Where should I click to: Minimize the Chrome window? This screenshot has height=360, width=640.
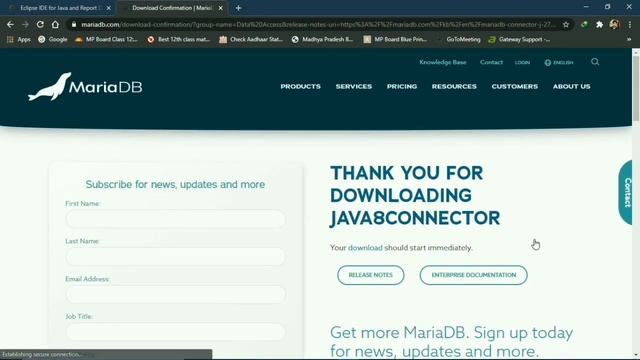586,7
